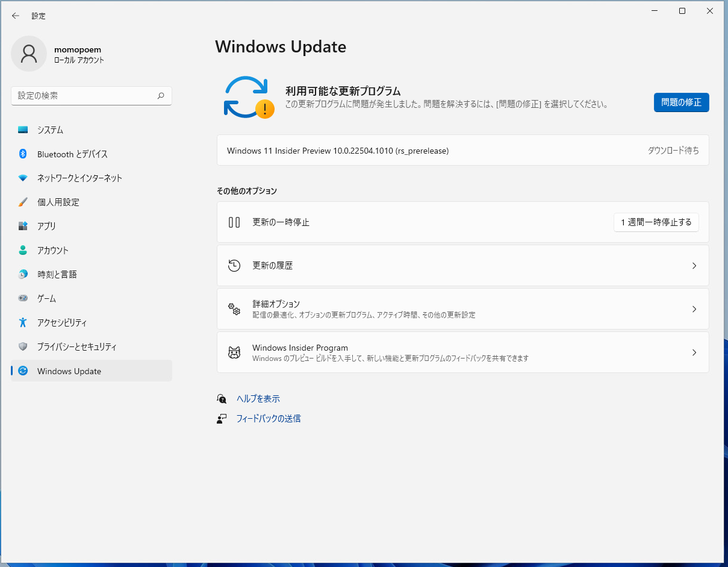Screen dimensions: 728x567
Task: Open Bluetooth とデバイス settings
Action: pyautogui.click(x=92, y=154)
